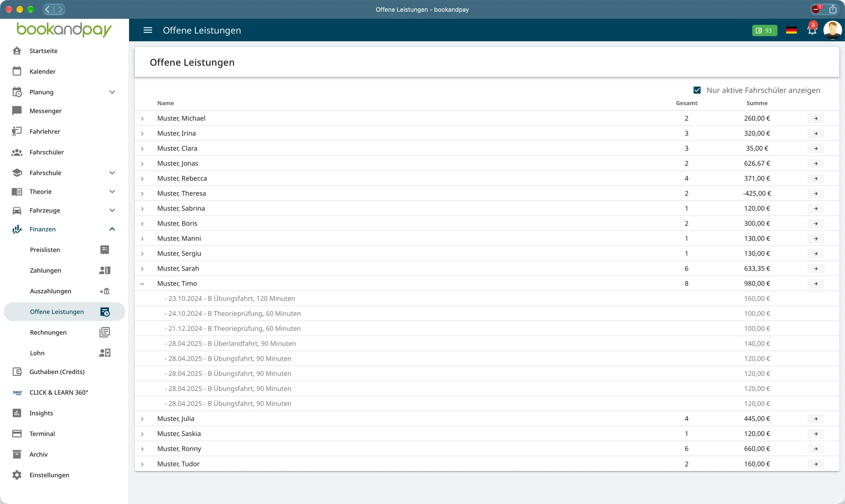The image size is (845, 504).
Task: Click the Einstellungen gear icon
Action: tap(17, 475)
